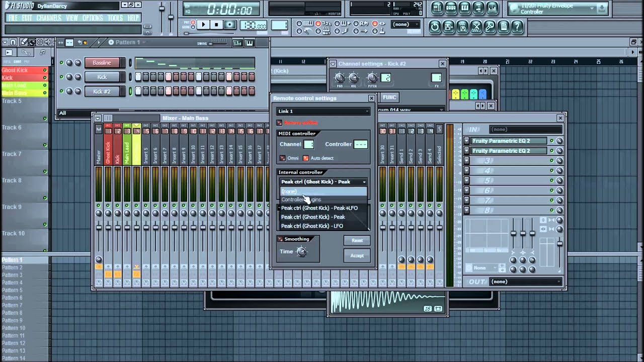Mute the Kick #2 channel LED

pos(61,92)
